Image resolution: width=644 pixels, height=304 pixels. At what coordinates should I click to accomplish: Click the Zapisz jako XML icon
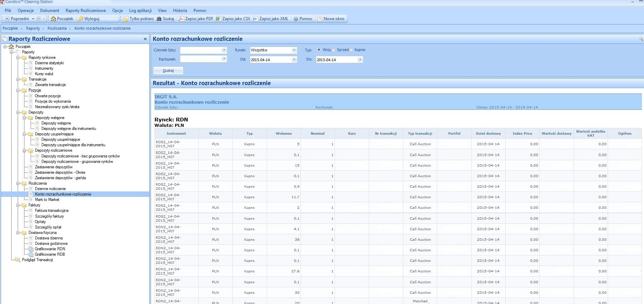tap(255, 19)
